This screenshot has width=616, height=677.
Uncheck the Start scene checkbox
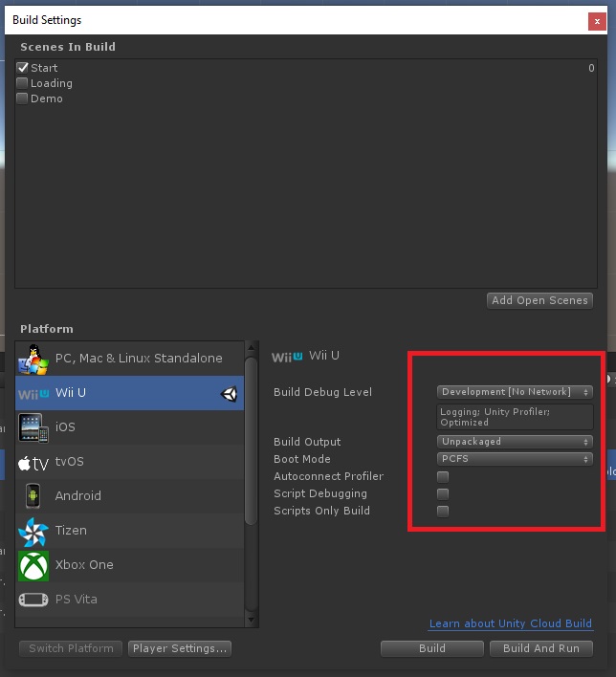pos(22,67)
